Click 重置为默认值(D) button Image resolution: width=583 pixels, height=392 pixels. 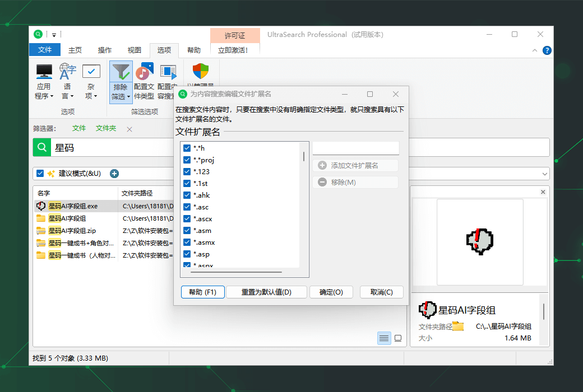[266, 292]
